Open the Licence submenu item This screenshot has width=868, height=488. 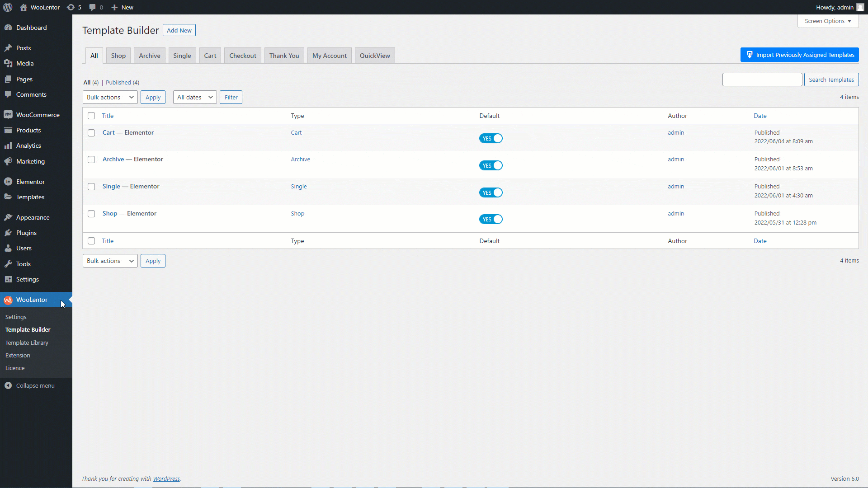[15, 368]
